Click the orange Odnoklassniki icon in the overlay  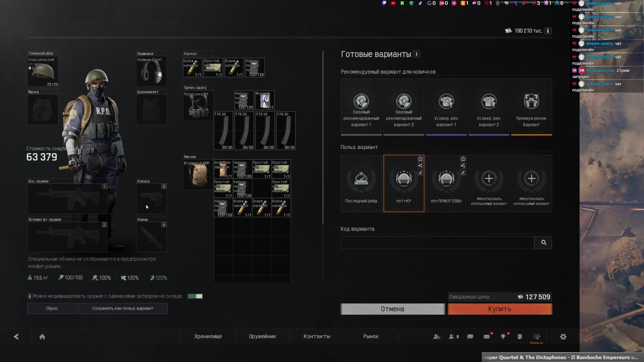pyautogui.click(x=463, y=3)
